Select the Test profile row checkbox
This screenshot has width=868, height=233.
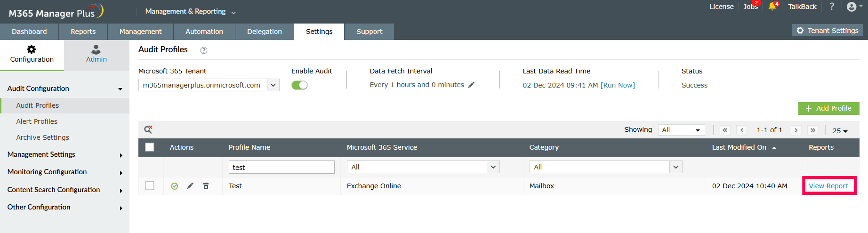(150, 186)
